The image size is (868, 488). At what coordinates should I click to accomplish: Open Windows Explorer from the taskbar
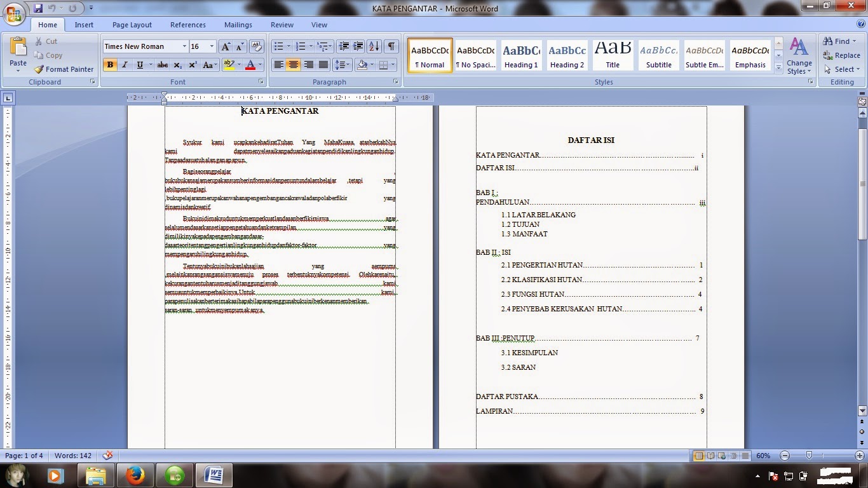click(95, 475)
